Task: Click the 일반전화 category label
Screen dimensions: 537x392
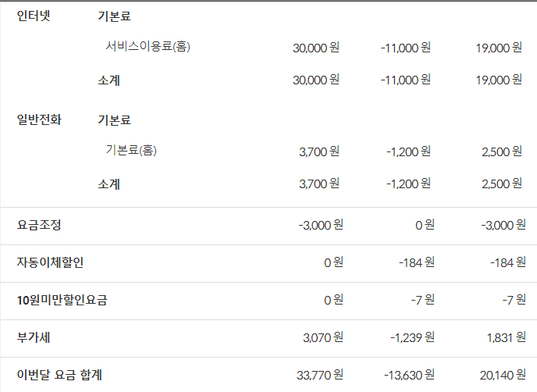Action: pos(39,119)
